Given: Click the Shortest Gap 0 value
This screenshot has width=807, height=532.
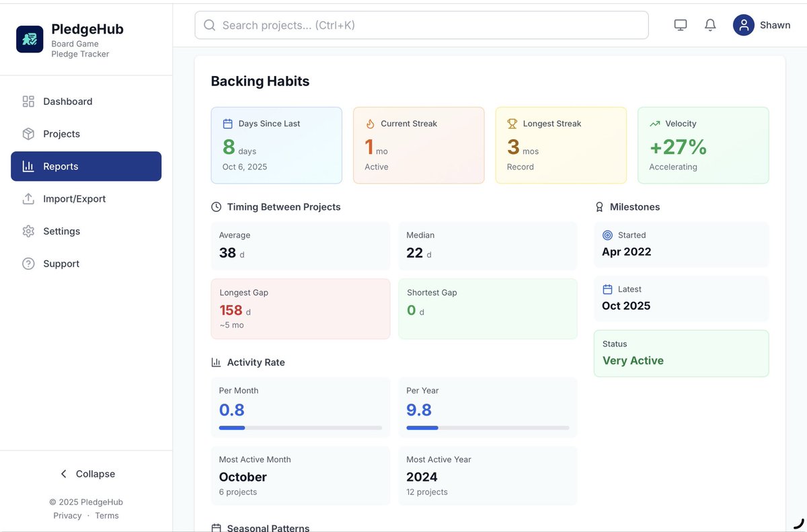Looking at the screenshot, I should pos(412,310).
